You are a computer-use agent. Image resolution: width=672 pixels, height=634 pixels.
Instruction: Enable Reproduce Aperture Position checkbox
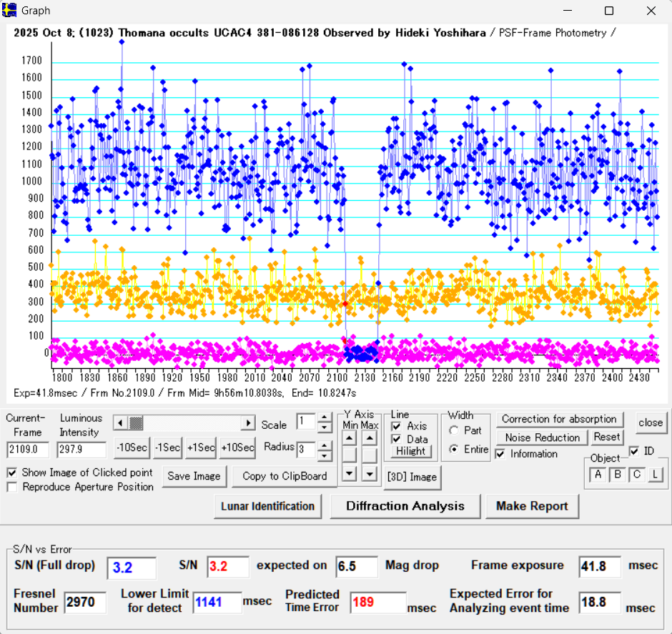click(x=13, y=487)
